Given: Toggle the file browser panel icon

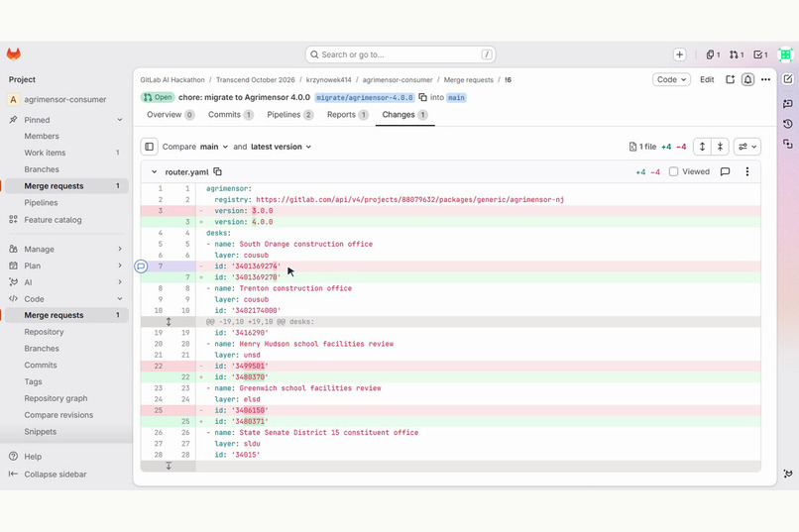Looking at the screenshot, I should (x=149, y=147).
